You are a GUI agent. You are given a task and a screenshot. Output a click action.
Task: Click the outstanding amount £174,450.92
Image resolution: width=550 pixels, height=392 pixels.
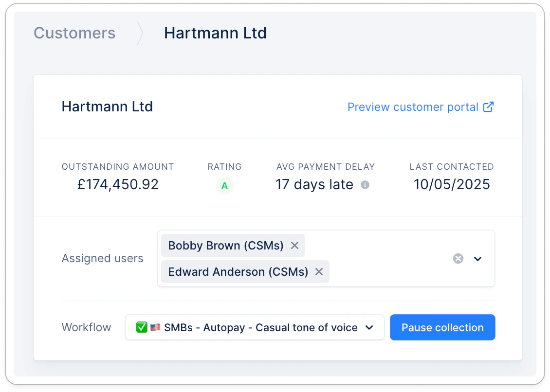coord(118,184)
